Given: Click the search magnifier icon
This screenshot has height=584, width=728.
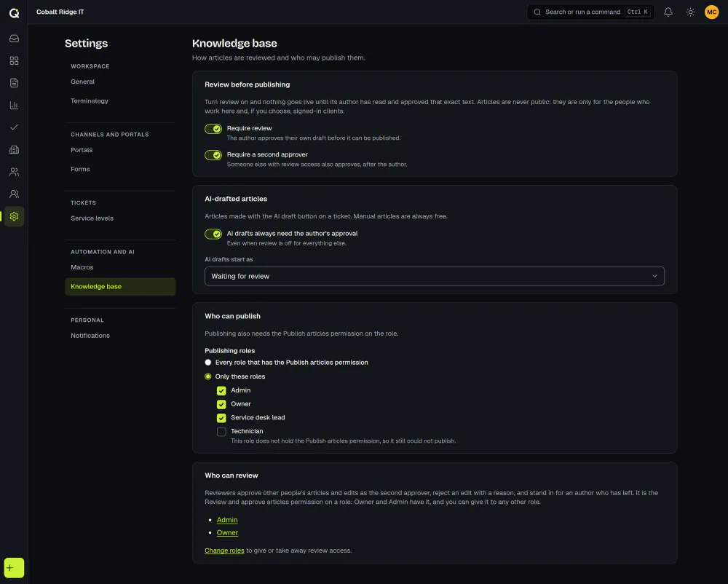Looking at the screenshot, I should pyautogui.click(x=537, y=12).
